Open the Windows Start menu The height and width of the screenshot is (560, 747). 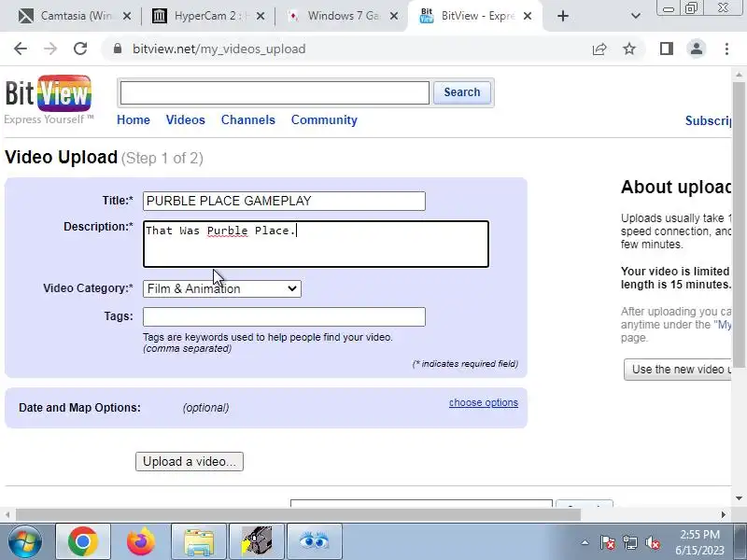click(x=25, y=541)
